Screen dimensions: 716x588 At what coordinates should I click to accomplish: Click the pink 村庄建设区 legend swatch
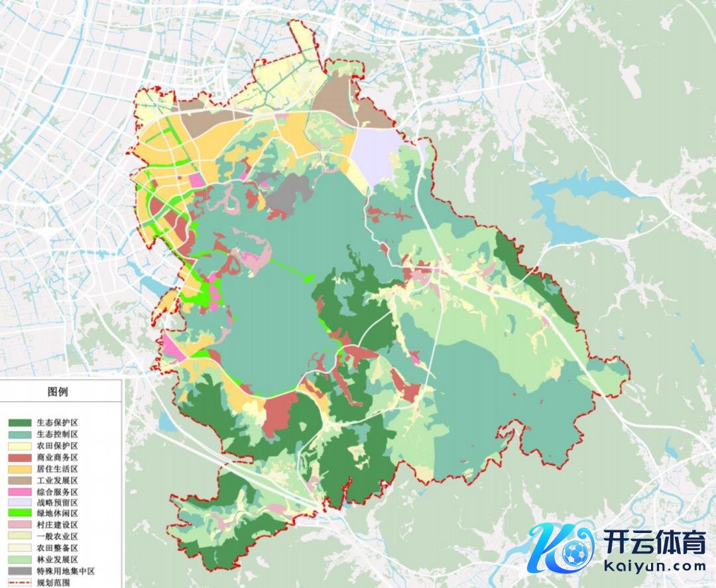click(x=19, y=526)
